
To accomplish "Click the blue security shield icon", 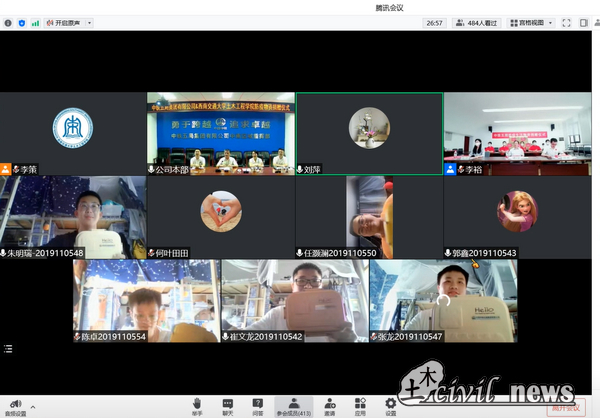I will pyautogui.click(x=22, y=22).
